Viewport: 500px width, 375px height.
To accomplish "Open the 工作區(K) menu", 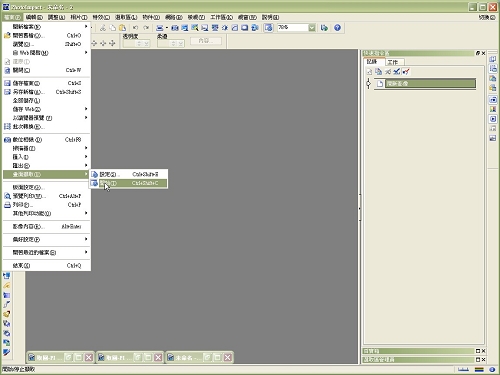I will tap(221, 17).
